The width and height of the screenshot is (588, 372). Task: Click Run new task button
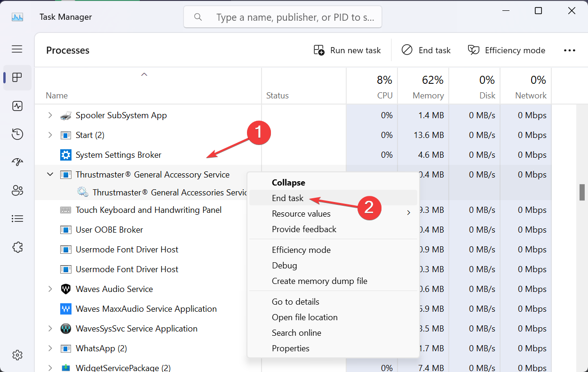click(347, 50)
